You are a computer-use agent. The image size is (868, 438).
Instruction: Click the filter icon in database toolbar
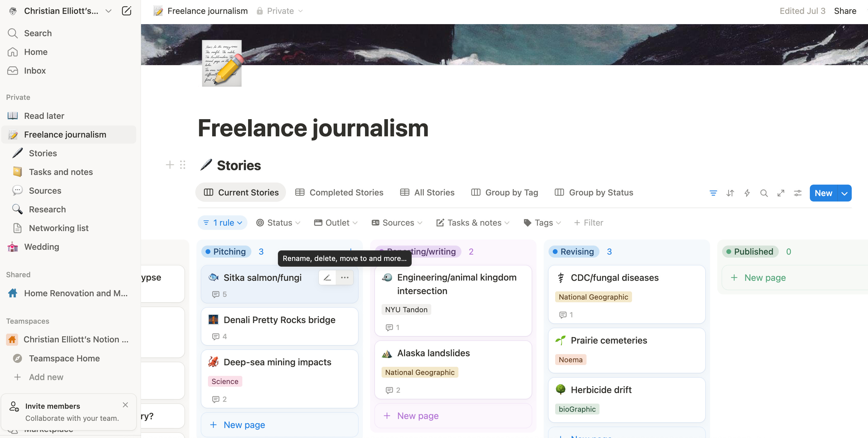pyautogui.click(x=713, y=193)
